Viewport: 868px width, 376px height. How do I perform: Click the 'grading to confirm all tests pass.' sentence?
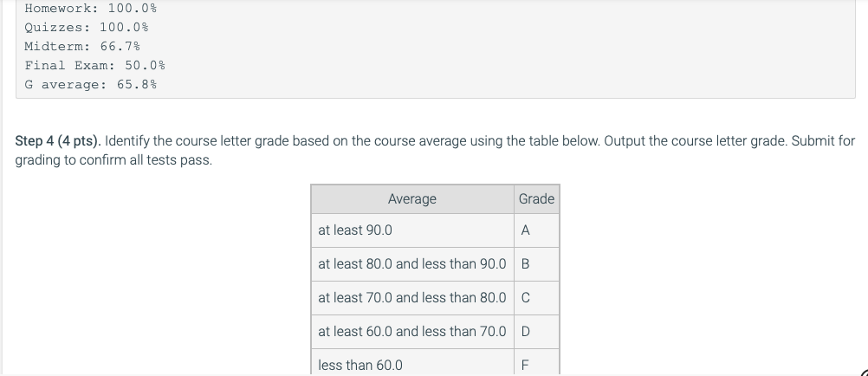[x=113, y=160]
